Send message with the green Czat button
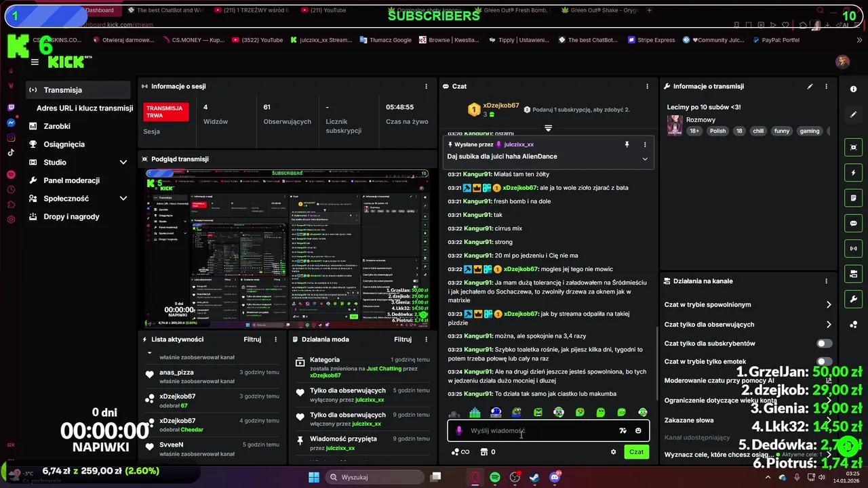 pyautogui.click(x=636, y=452)
